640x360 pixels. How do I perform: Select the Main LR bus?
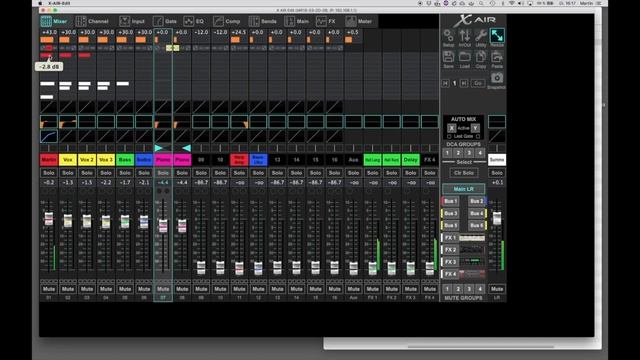464,189
